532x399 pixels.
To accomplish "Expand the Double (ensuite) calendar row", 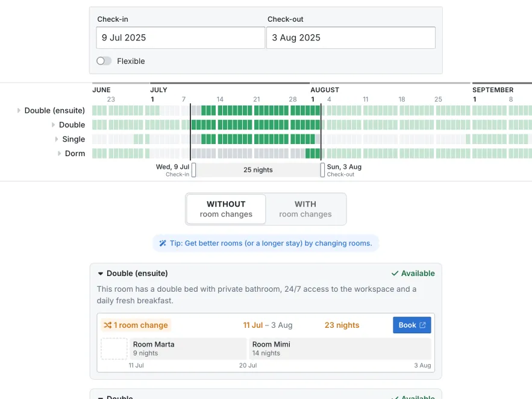I will pyautogui.click(x=19, y=111).
